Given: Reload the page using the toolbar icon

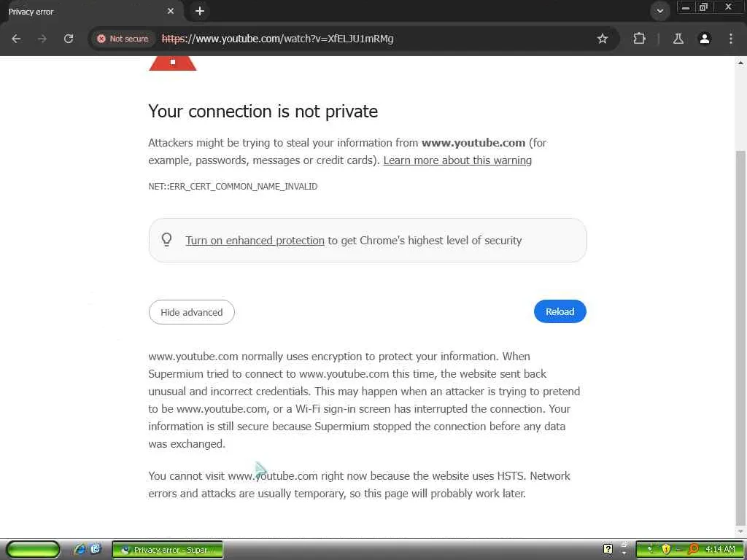Looking at the screenshot, I should [69, 39].
